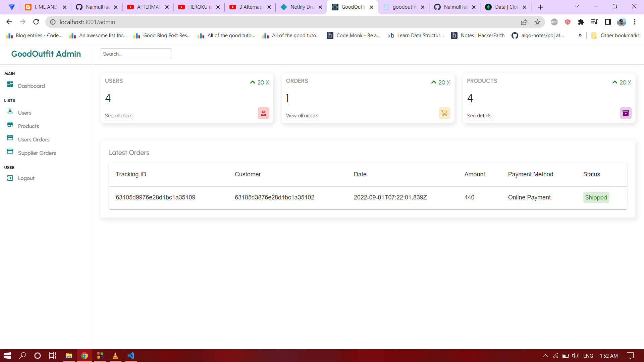Screen dimensions: 644x362
Task: Open the See details link for products
Action: (x=479, y=116)
